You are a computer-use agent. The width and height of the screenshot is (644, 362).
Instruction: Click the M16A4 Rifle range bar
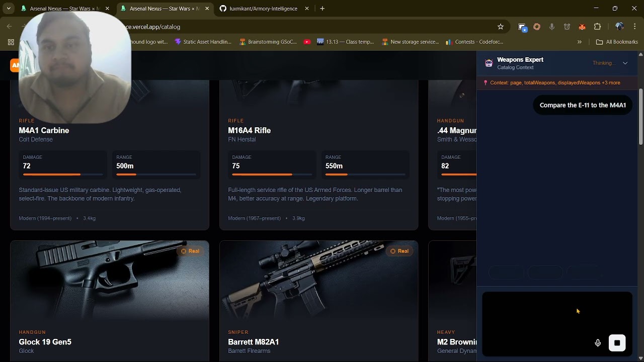click(x=365, y=174)
